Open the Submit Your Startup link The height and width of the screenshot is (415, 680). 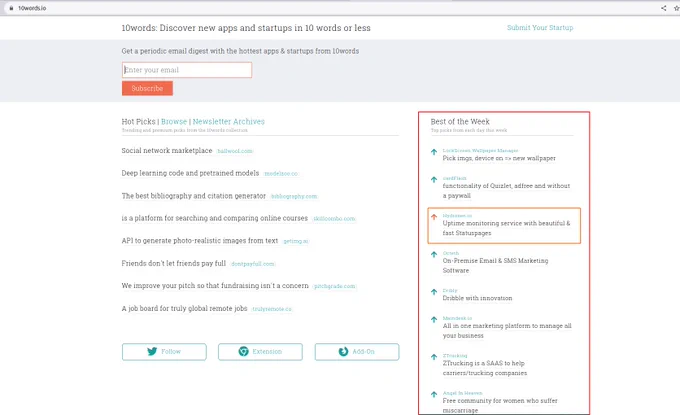540,27
